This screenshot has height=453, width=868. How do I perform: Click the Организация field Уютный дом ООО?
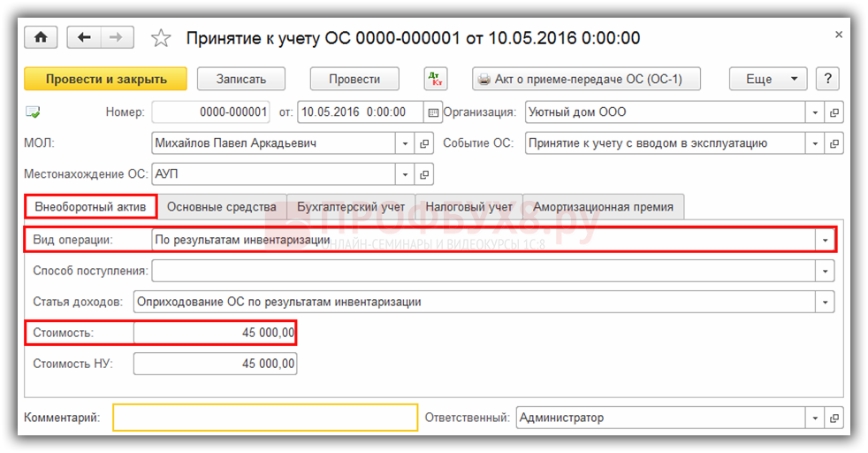click(665, 112)
